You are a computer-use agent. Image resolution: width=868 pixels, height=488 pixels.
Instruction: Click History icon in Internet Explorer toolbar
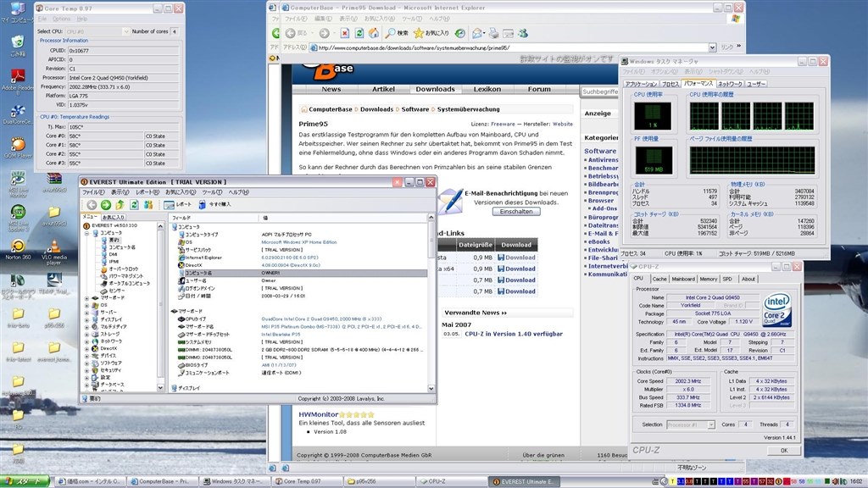pyautogui.click(x=460, y=33)
